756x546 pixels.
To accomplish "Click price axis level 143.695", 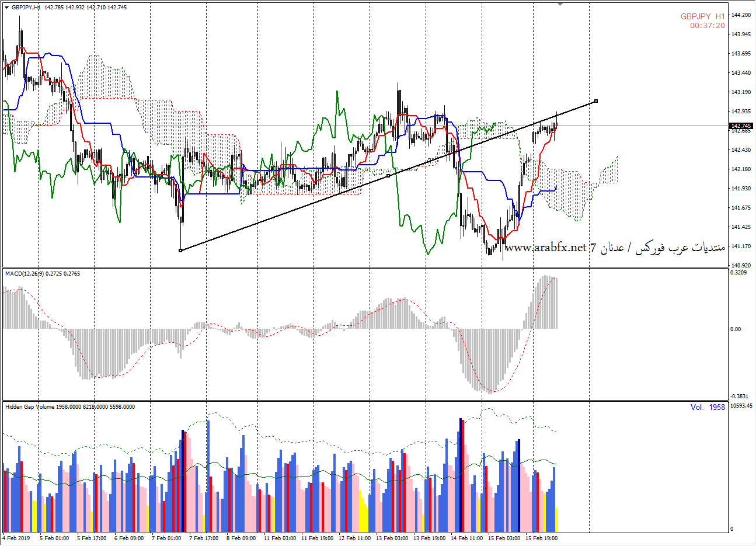I will pyautogui.click(x=741, y=54).
